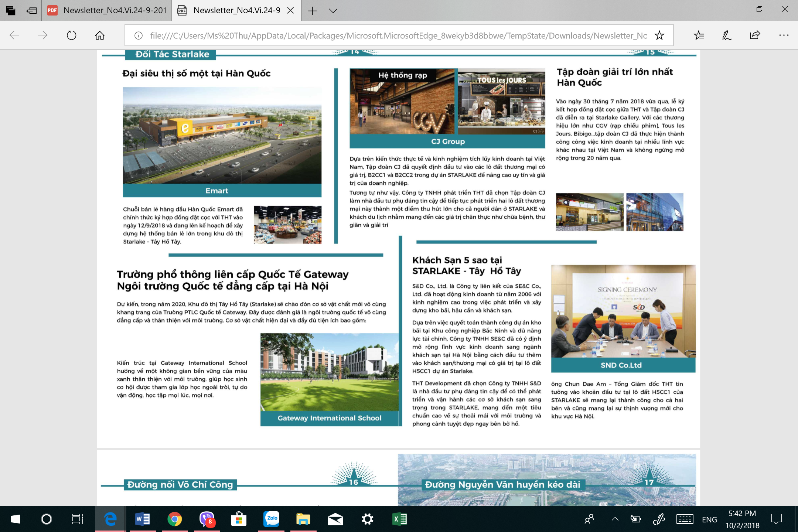
Task: Click the Emart supermarket rendering image
Action: 222,135
